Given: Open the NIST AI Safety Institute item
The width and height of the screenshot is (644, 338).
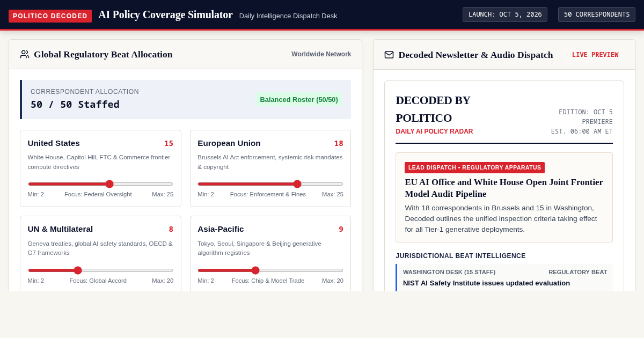Looking at the screenshot, I should (486, 283).
